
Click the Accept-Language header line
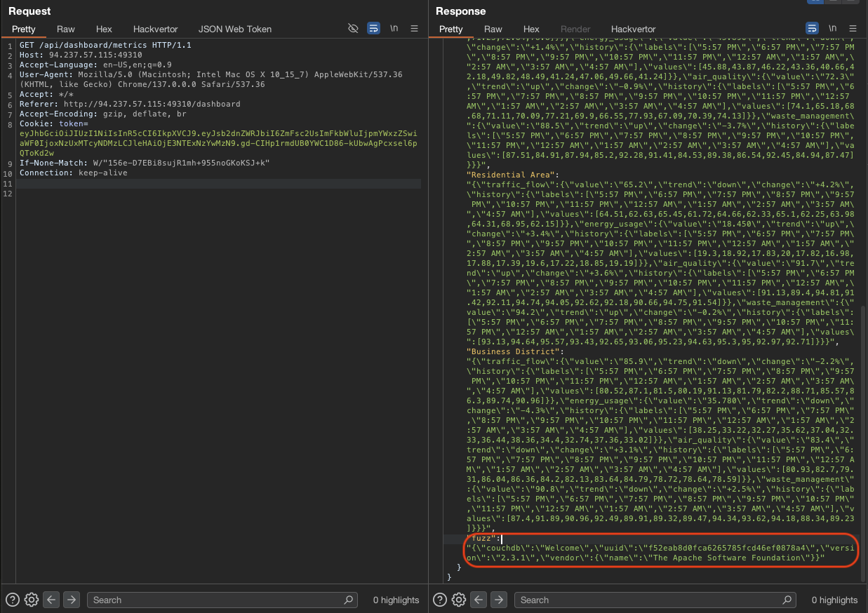coord(95,65)
